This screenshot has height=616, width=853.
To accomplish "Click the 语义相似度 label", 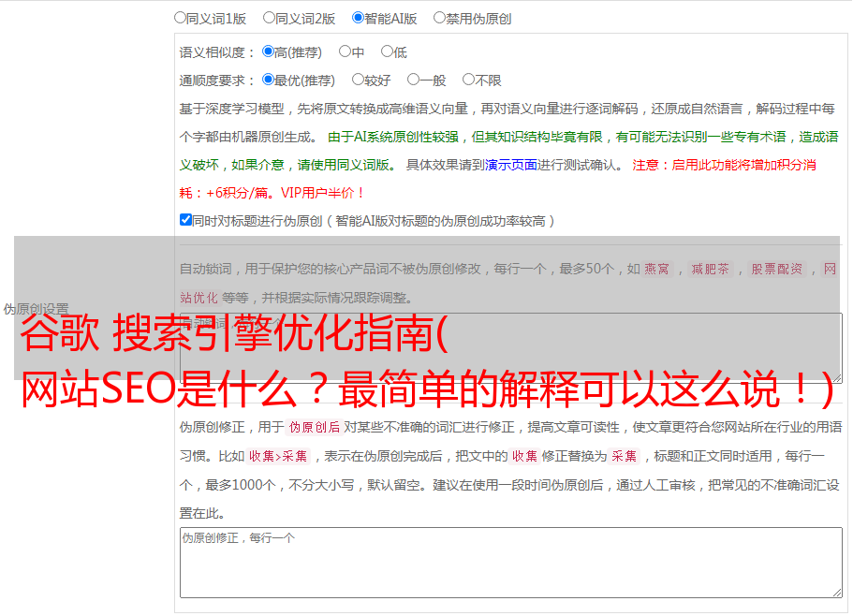I will [x=216, y=52].
